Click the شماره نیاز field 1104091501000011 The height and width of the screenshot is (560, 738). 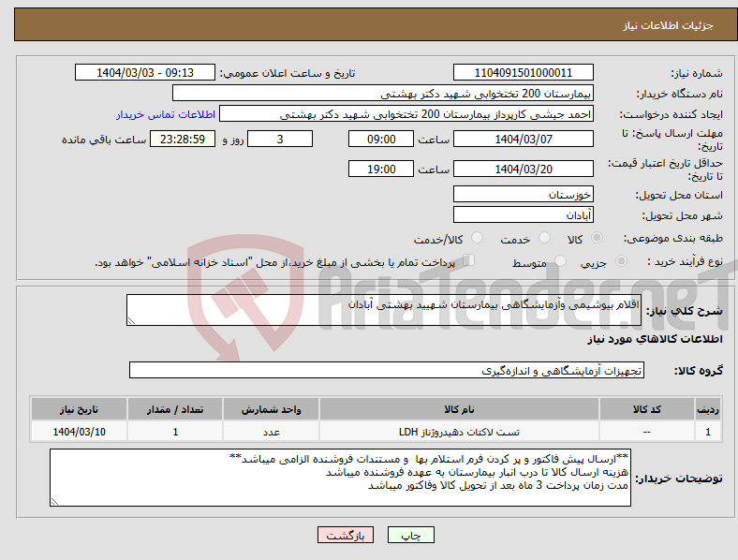coord(523,72)
